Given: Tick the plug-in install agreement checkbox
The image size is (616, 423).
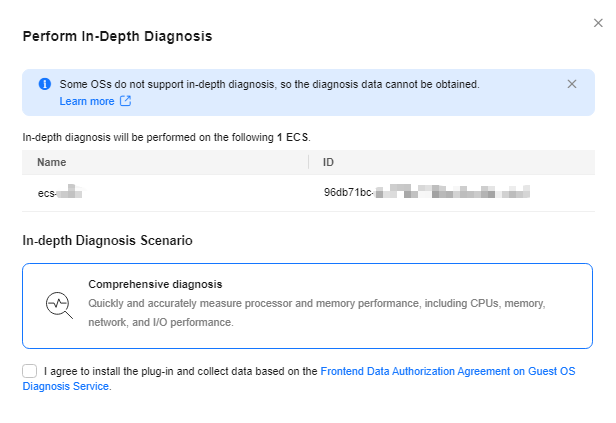Looking at the screenshot, I should click(29, 371).
